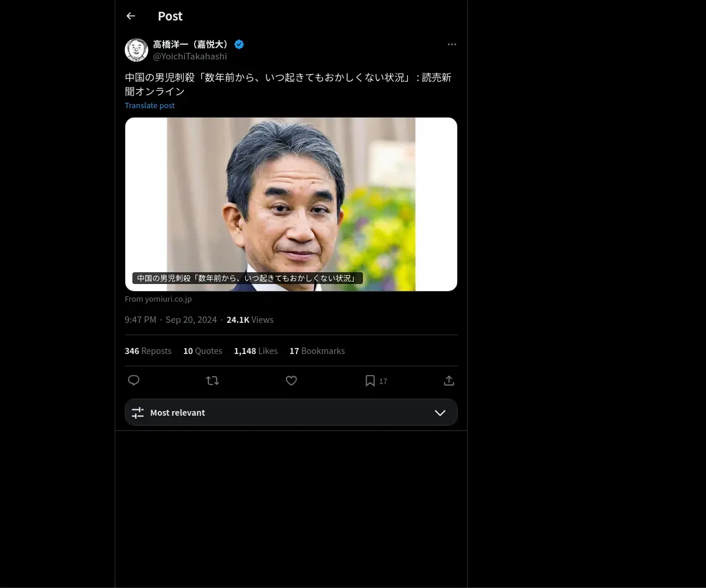Screen dimensions: 706x588
Task: Share the post via upload icon
Action: pos(449,380)
